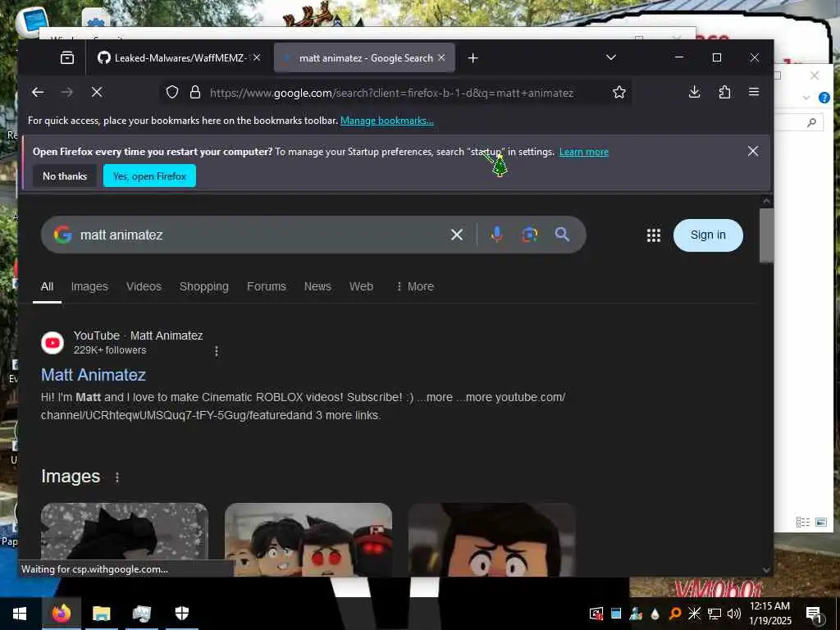Click Yes, open Firefox button
Image resolution: width=840 pixels, height=630 pixels.
[x=149, y=176]
